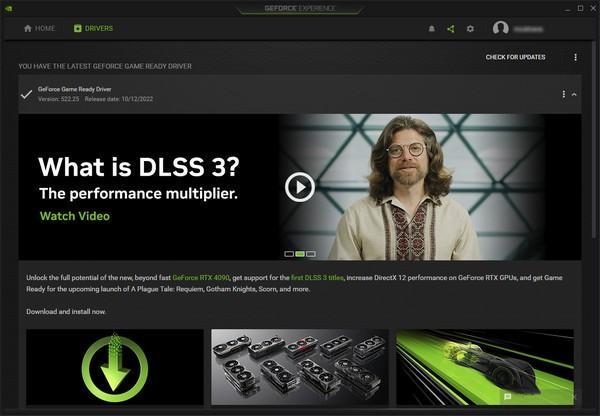Screen dimensions: 600x416
Task: Play the What is DLSS 3 video
Action: coord(300,187)
